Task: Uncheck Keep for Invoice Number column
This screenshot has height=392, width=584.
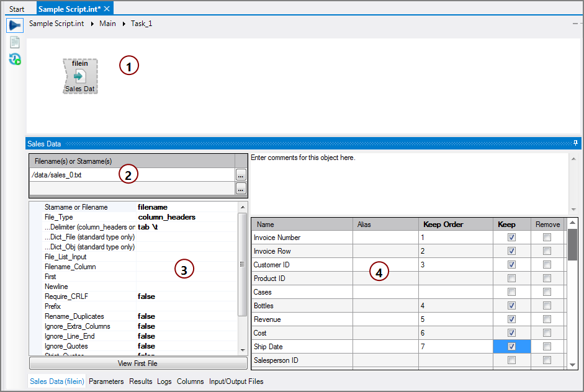Action: (511, 237)
